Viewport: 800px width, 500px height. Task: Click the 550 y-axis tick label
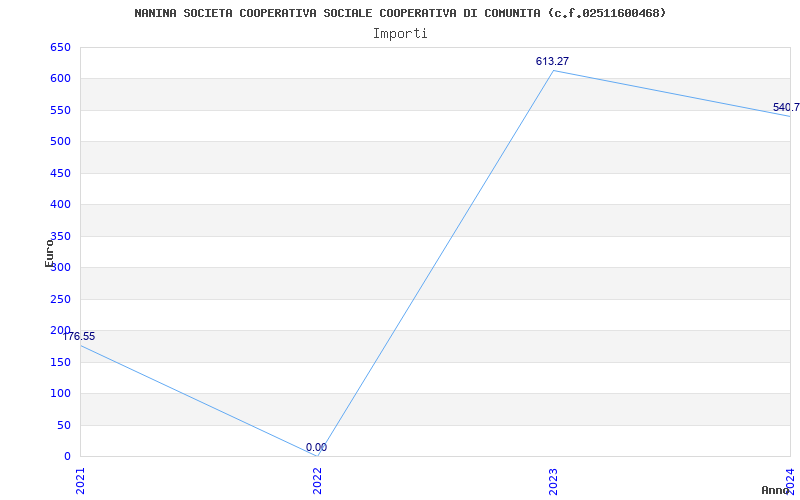pyautogui.click(x=60, y=110)
